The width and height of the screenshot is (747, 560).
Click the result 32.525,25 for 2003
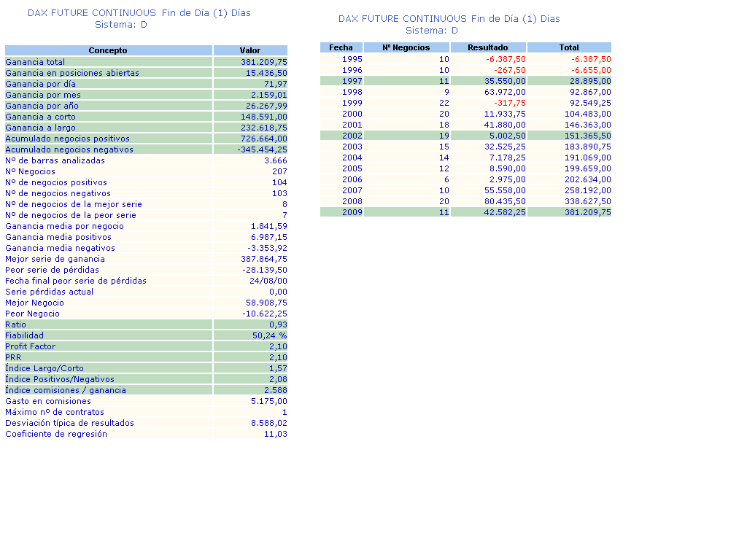pos(505,147)
